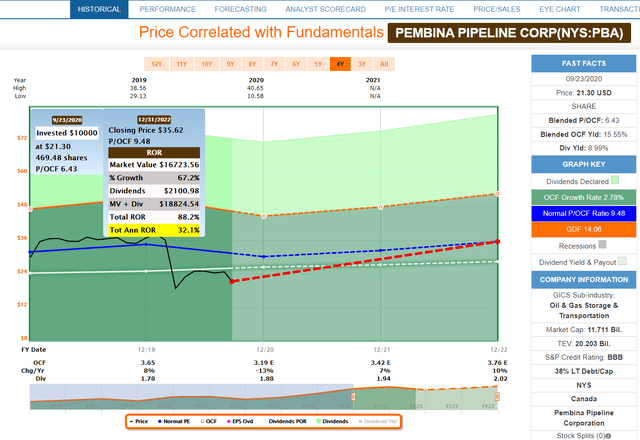Toggle green Dividends series in legend
The image size is (640, 440).
pos(332,421)
